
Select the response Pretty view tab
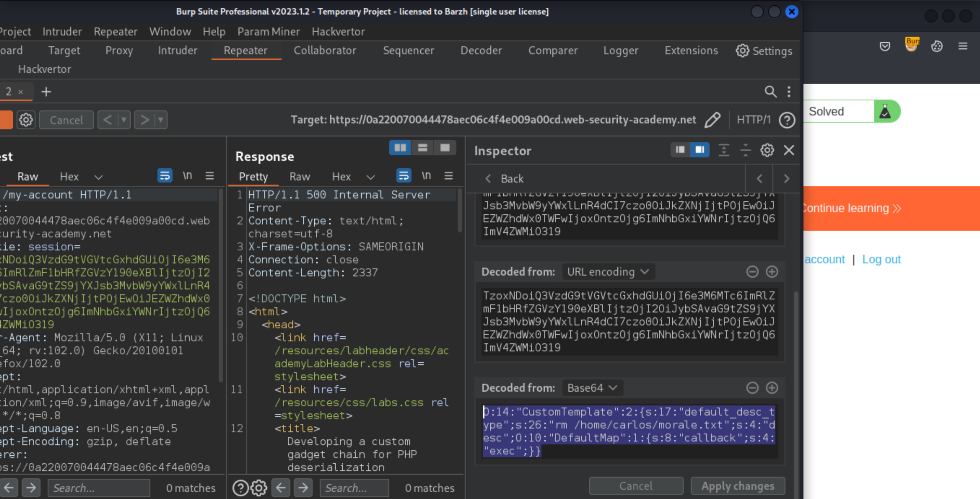click(x=253, y=177)
